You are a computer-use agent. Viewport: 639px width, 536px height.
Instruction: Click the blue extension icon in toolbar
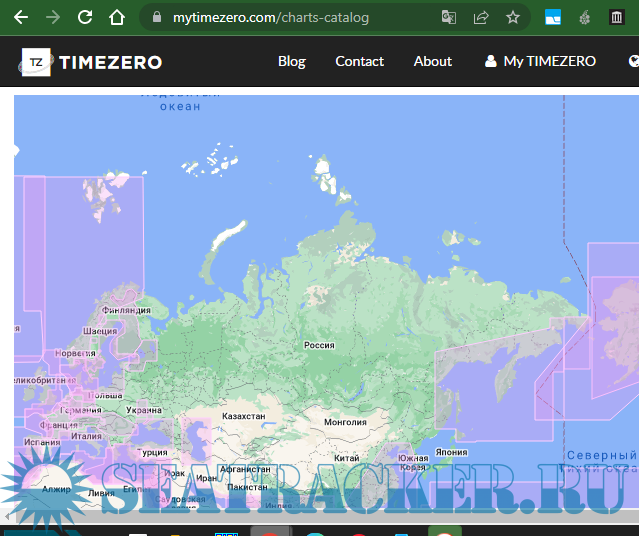coord(553,17)
